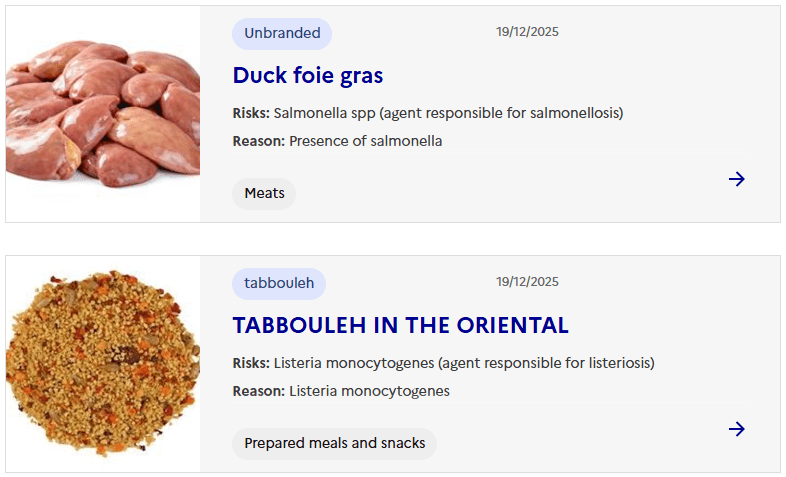Select the Unbranded brand tag
Image resolution: width=786 pixels, height=477 pixels.
282,33
